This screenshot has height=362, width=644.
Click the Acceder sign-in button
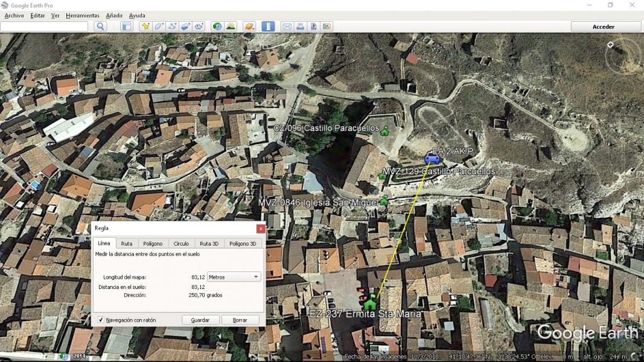(x=605, y=27)
